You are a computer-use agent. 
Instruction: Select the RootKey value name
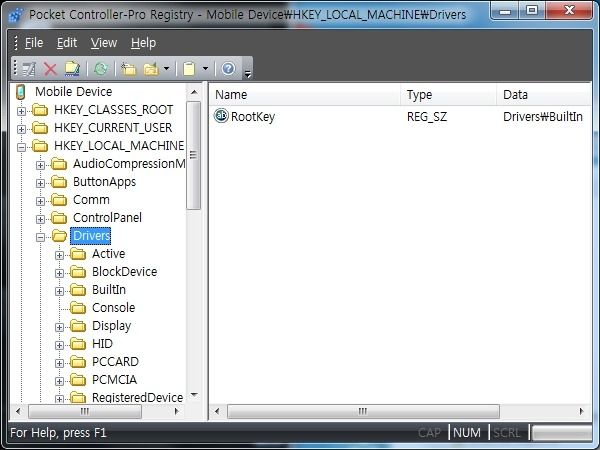tap(253, 117)
